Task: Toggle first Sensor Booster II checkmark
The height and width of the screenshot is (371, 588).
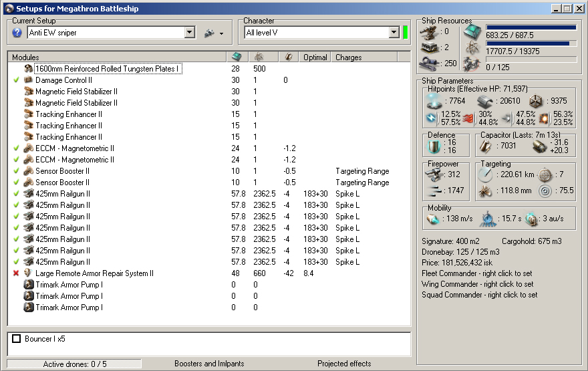Action: pyautogui.click(x=16, y=171)
